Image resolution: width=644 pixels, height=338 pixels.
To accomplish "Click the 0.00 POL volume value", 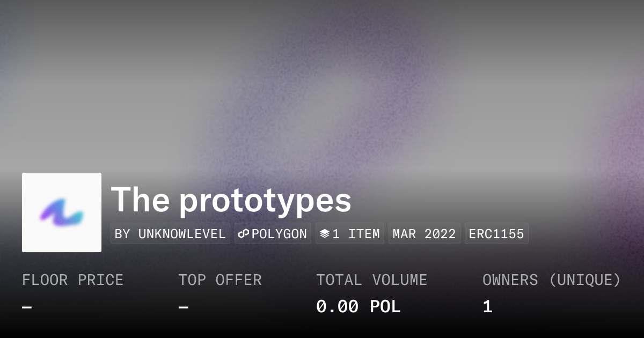I will click(x=358, y=307).
